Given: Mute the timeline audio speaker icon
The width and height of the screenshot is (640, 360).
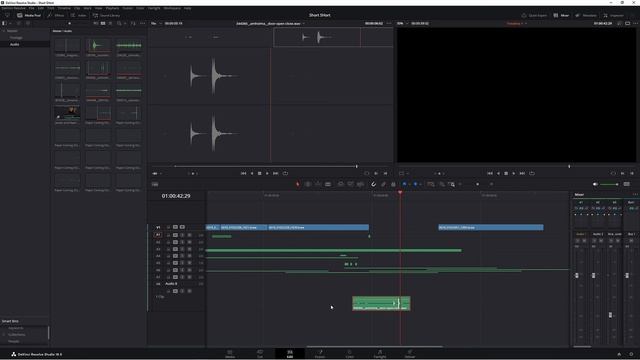Looking at the screenshot, I should point(595,184).
